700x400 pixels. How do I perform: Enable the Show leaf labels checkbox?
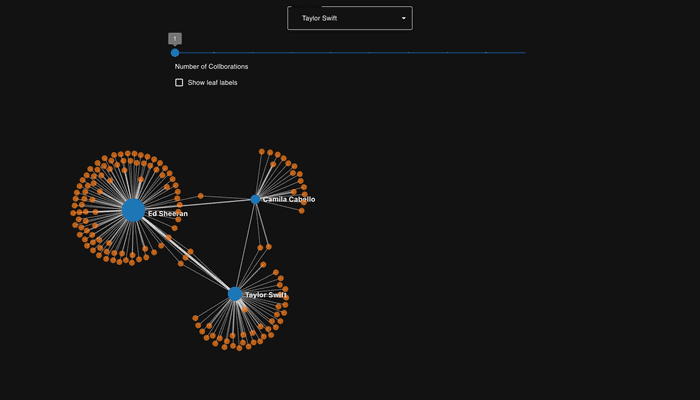tap(179, 83)
